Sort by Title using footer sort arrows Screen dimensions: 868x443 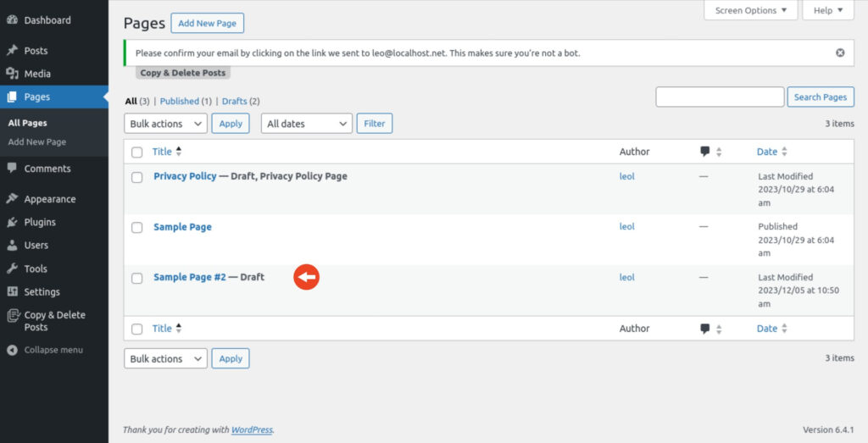click(x=178, y=329)
